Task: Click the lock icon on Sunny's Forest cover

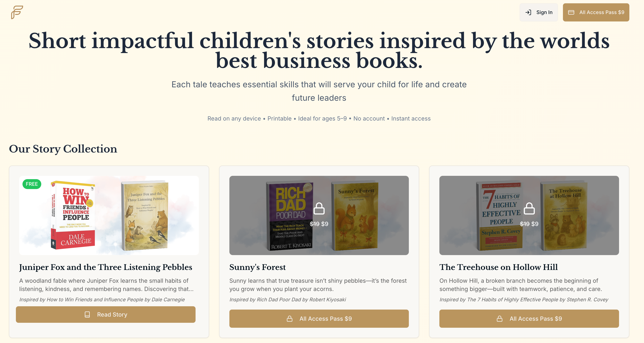Action: [319, 208]
